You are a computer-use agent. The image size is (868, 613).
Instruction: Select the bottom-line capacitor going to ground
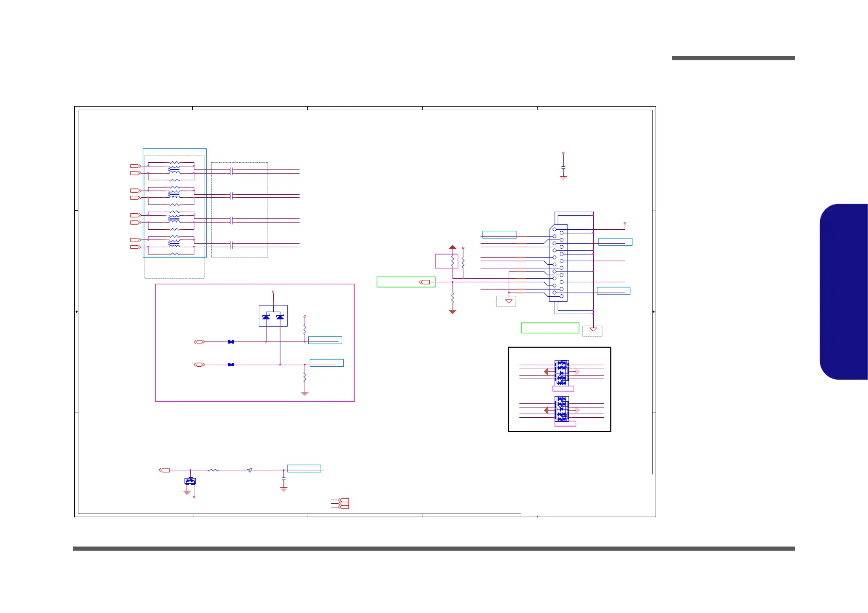click(283, 479)
